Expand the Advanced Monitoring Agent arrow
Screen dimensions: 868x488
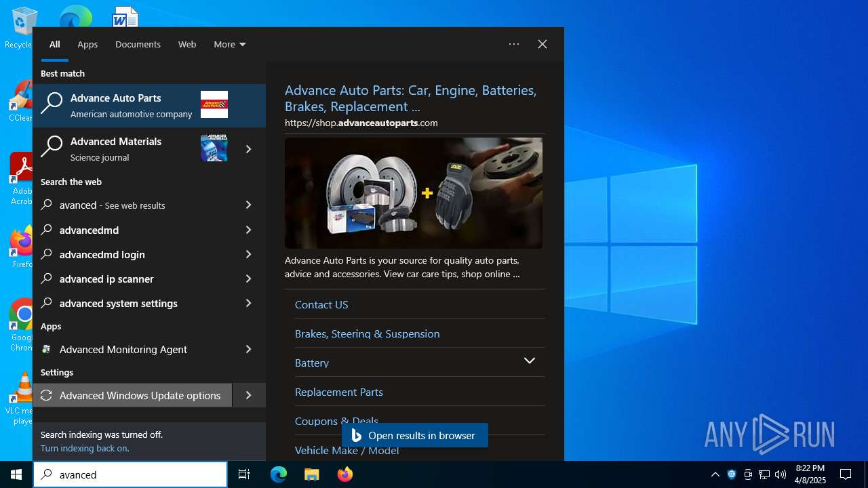(x=249, y=349)
